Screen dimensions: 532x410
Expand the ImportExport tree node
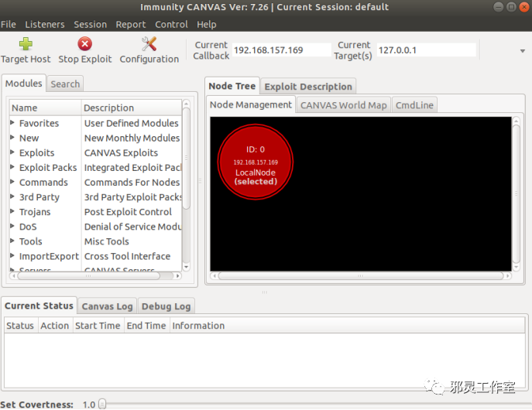12,255
